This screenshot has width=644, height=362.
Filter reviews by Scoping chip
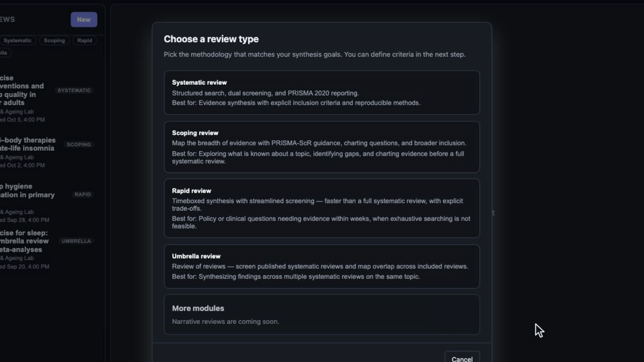pyautogui.click(x=54, y=41)
